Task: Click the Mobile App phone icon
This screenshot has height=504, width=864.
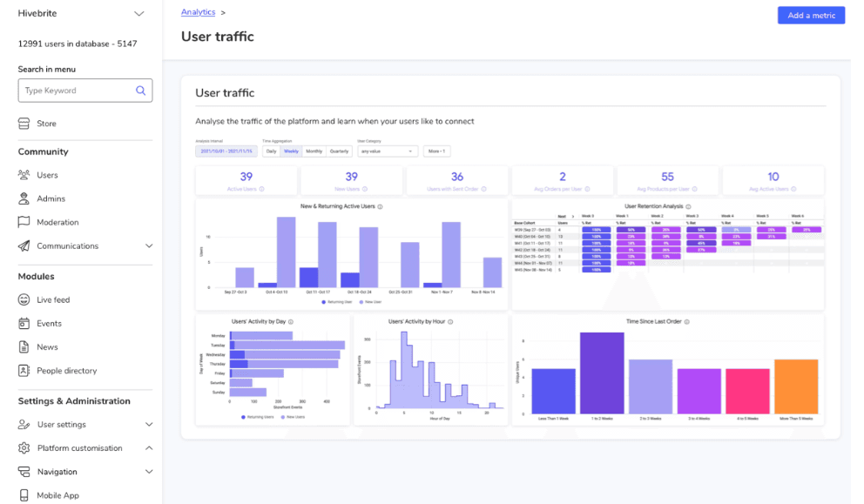Action: 24,496
